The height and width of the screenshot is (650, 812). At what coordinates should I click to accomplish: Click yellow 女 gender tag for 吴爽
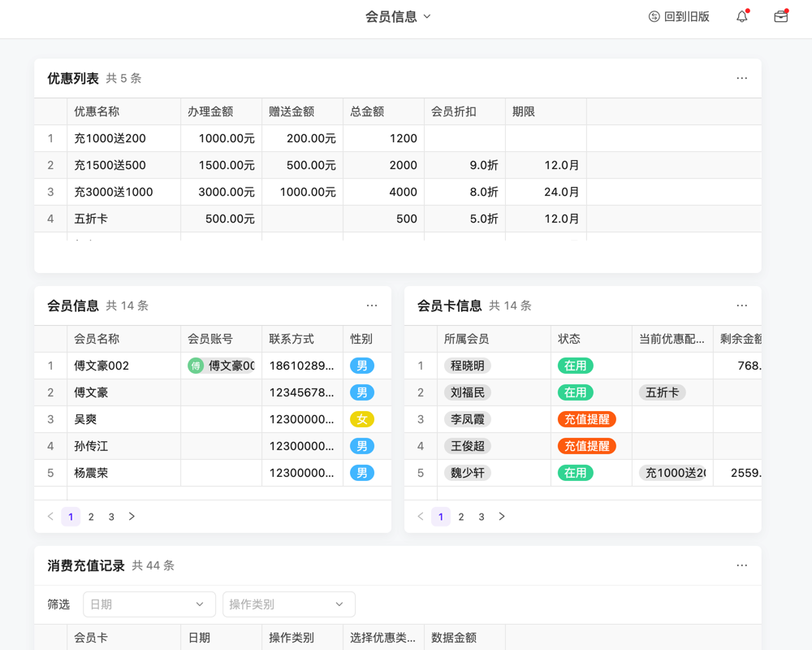coord(361,418)
